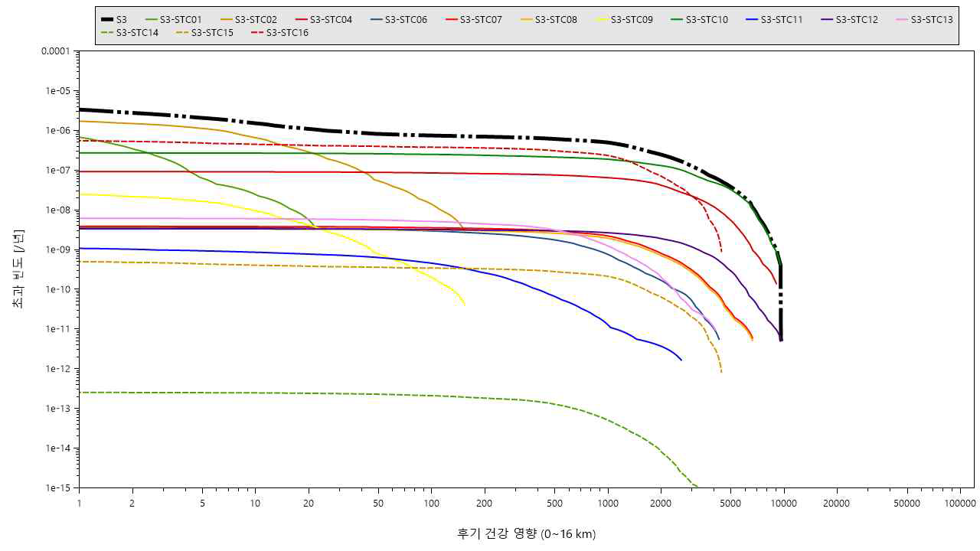This screenshot has height=551, width=980.
Task: Click the 1e-15 y-axis tick label
Action: pyautogui.click(x=58, y=488)
